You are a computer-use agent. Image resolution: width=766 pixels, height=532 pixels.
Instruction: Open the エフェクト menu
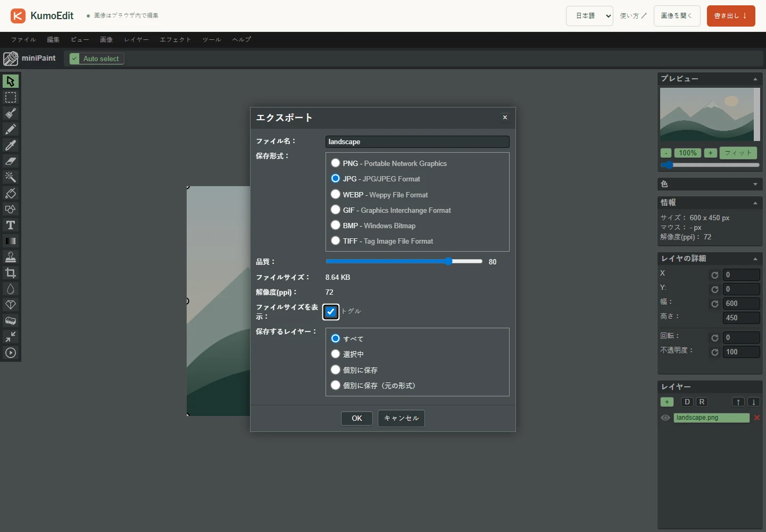tap(176, 40)
